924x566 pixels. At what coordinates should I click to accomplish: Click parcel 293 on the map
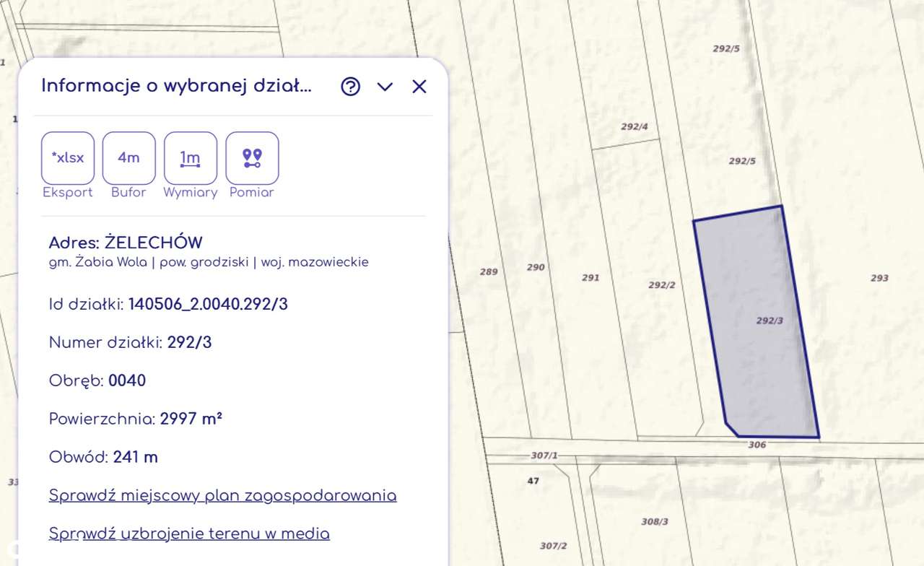point(879,278)
